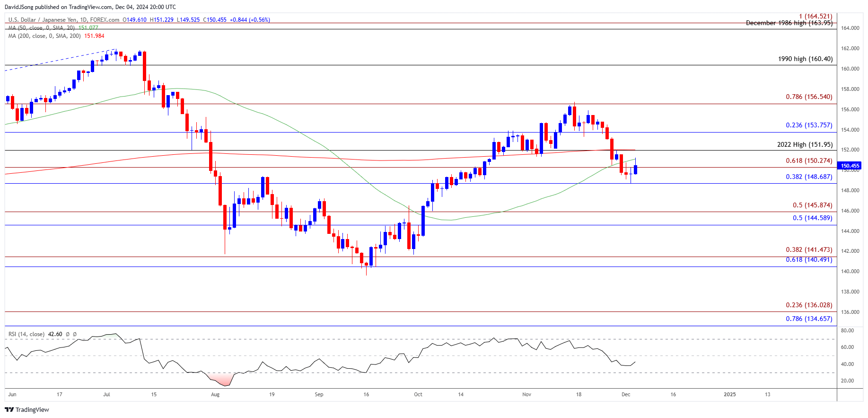The image size is (868, 418).
Task: Click the '0.5 (144.589)' Fibonacci label
Action: (x=812, y=218)
